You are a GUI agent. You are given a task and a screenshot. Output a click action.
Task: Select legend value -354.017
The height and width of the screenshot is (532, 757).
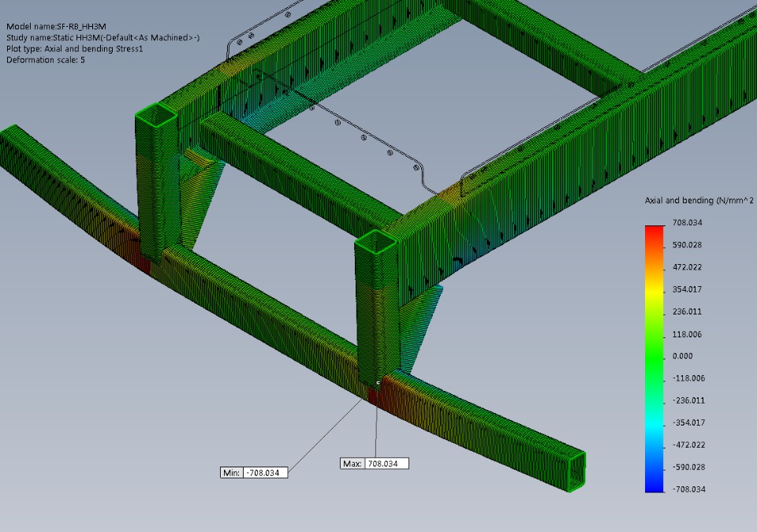(689, 422)
